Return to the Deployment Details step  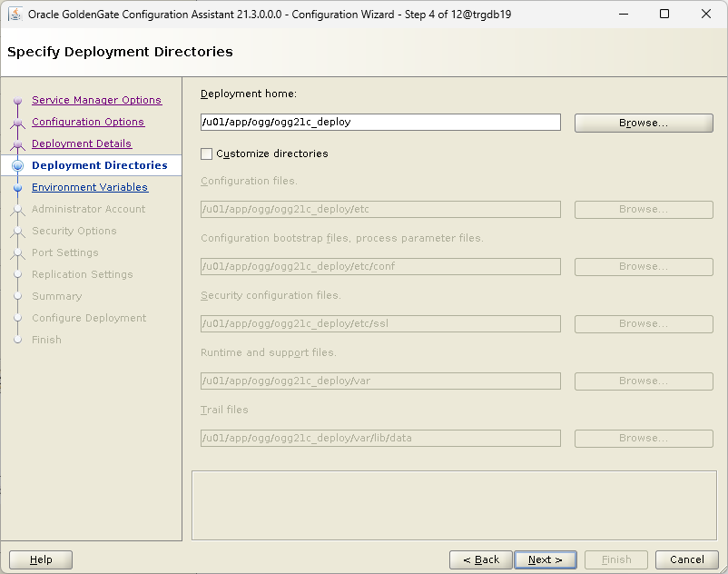pos(82,143)
